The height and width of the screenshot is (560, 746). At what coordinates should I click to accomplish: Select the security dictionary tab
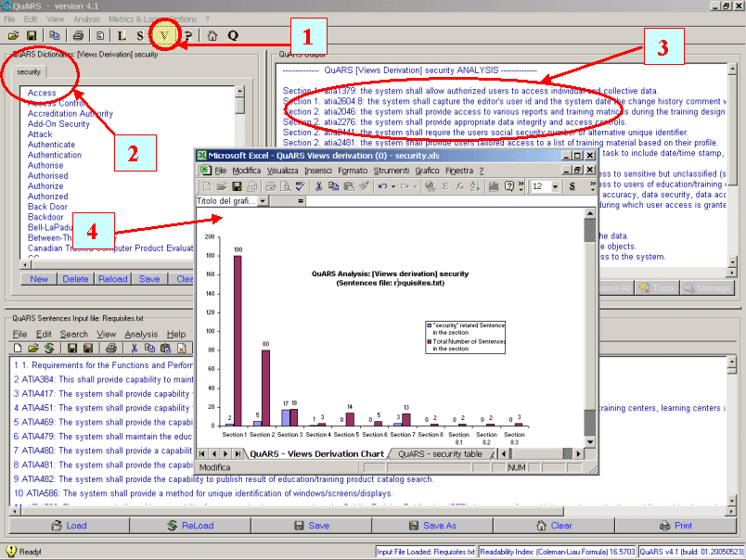point(29,71)
